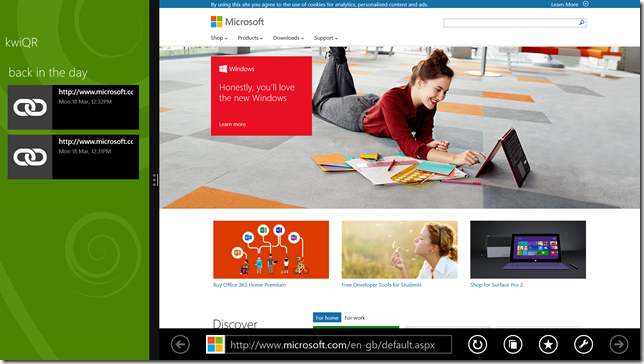644x364 pixels.
Task: Switch to the For home tab
Action: coord(327,318)
